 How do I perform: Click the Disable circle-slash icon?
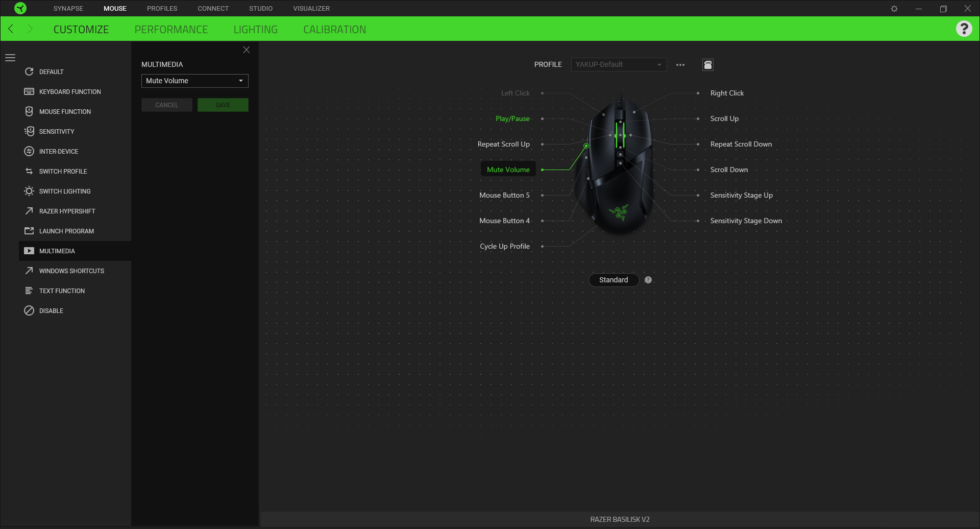[29, 310]
